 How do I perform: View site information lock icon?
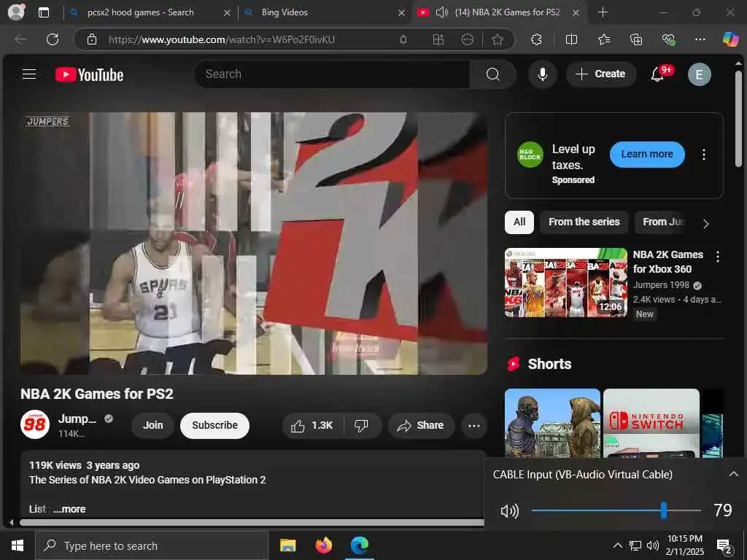(x=92, y=39)
